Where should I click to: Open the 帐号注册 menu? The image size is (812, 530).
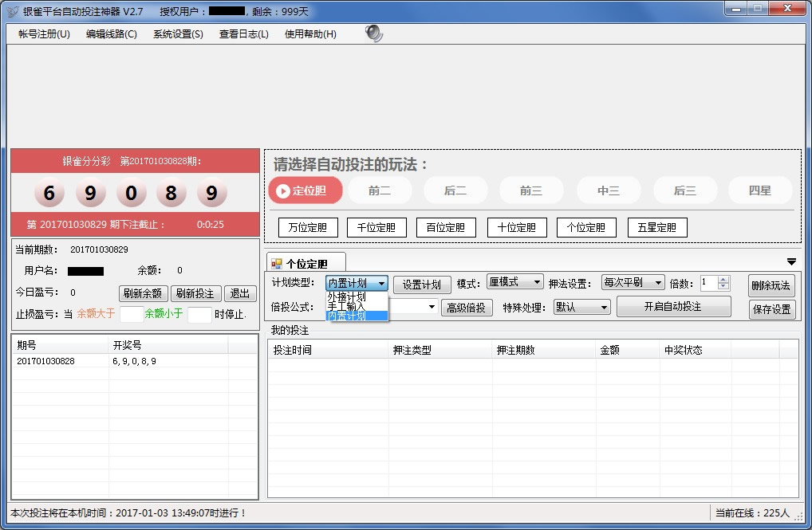(x=44, y=34)
